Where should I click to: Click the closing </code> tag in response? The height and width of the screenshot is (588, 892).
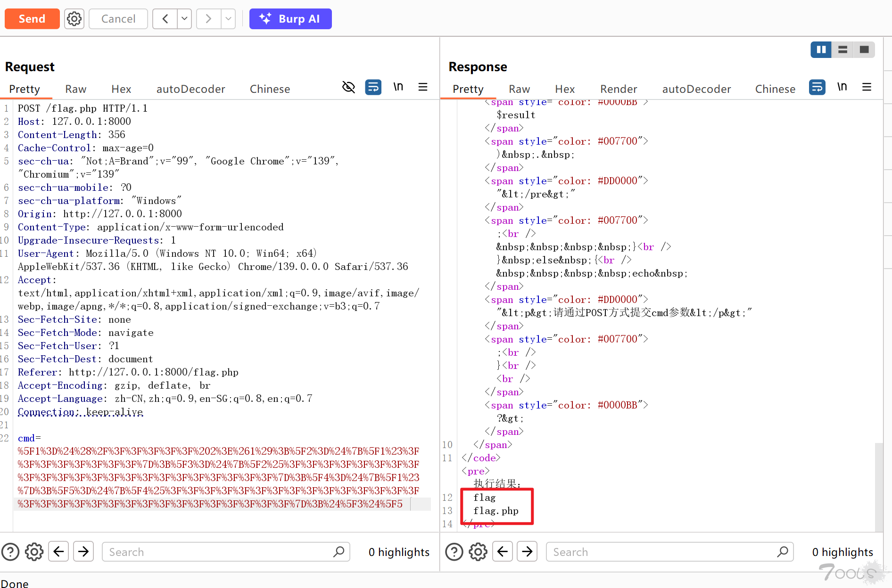tap(481, 458)
